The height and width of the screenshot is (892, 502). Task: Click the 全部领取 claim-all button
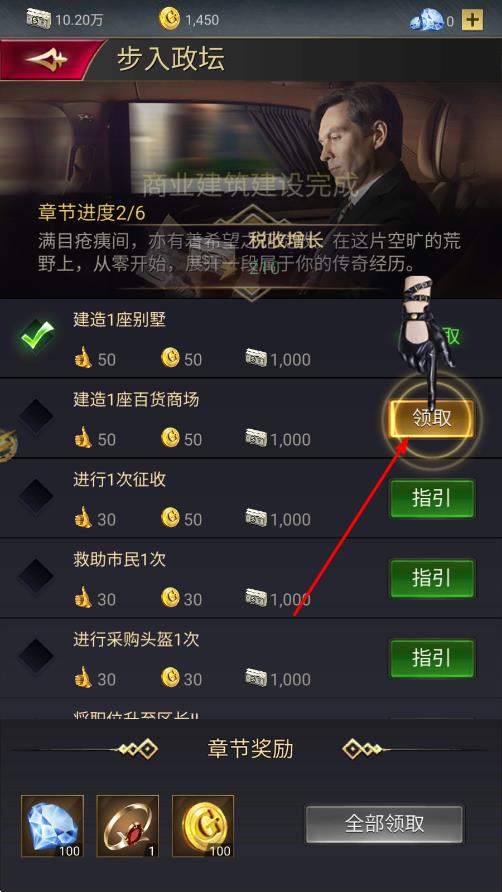(384, 824)
